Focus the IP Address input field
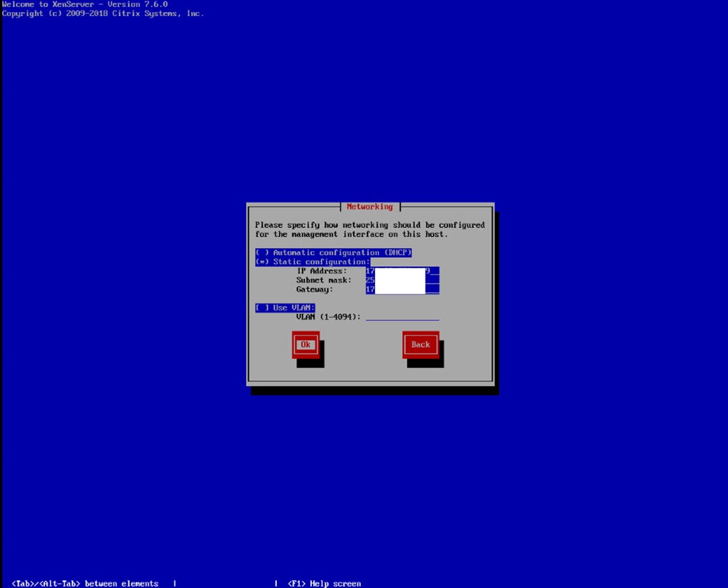This screenshot has height=588, width=728. 403,271
